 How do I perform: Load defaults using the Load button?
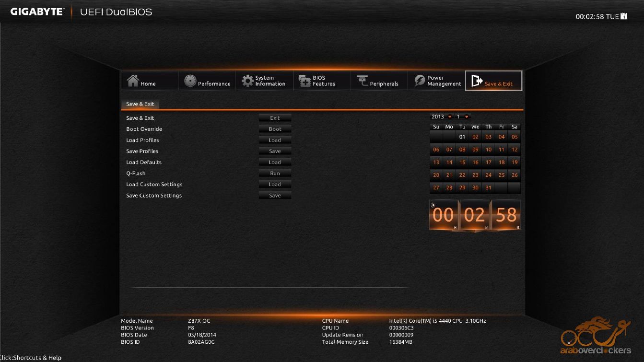point(275,162)
